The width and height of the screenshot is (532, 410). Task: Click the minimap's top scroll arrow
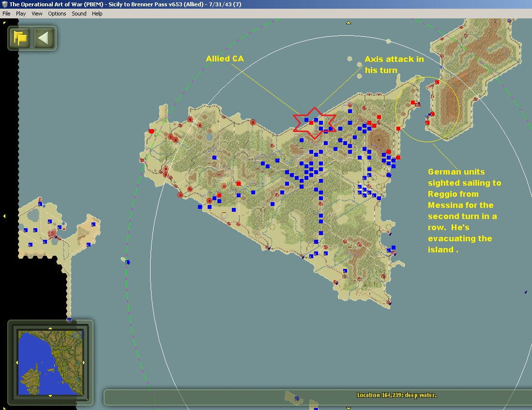click(50, 328)
